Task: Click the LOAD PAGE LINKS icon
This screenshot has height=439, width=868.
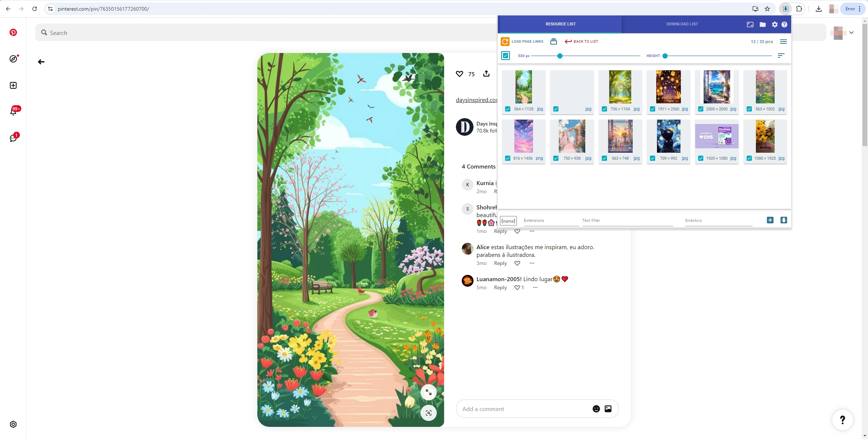Action: coord(504,41)
